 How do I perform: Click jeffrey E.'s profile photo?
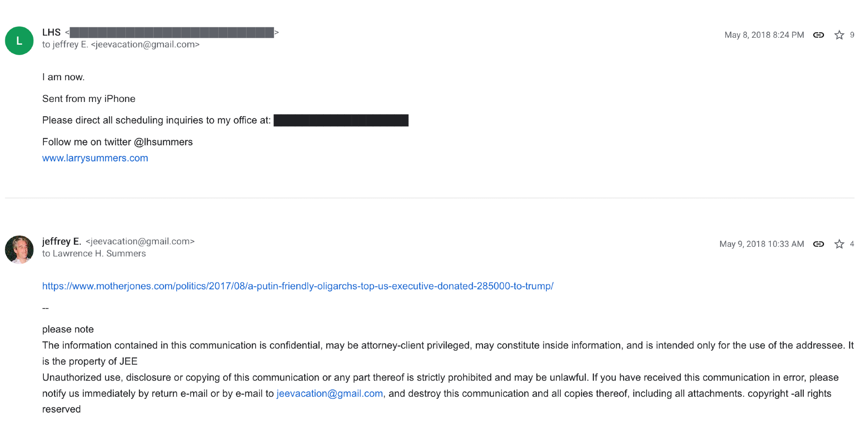pyautogui.click(x=19, y=249)
